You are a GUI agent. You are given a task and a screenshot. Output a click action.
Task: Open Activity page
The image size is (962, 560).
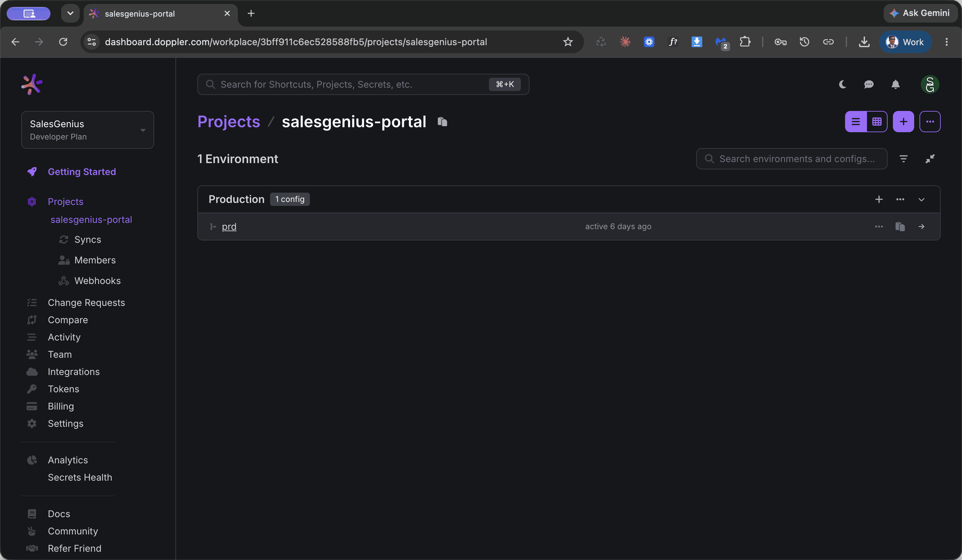click(x=64, y=337)
